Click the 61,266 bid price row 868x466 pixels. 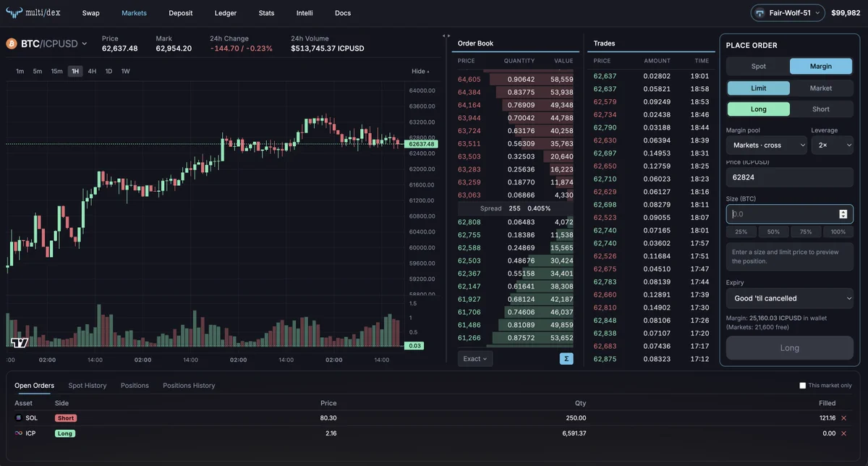click(x=515, y=338)
